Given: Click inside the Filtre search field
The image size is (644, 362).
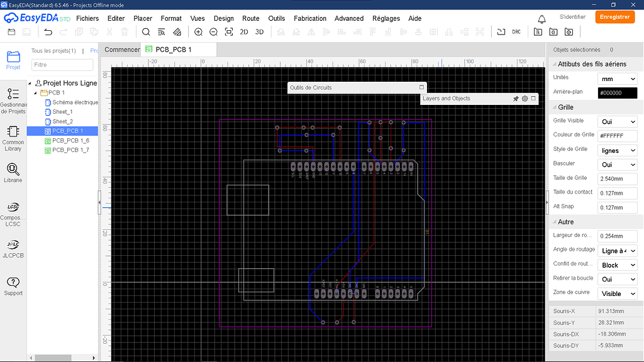Looking at the screenshot, I should [62, 65].
